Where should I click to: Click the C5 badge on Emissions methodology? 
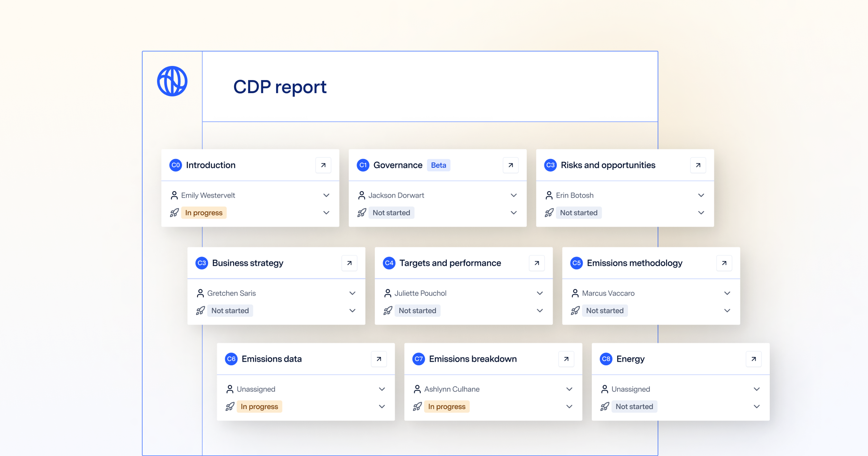click(x=577, y=263)
